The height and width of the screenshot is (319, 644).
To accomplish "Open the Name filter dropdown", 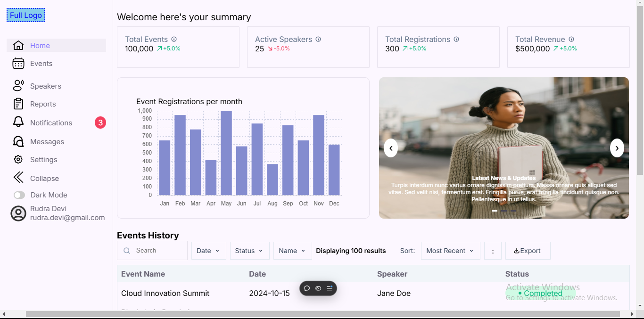I will point(293,251).
